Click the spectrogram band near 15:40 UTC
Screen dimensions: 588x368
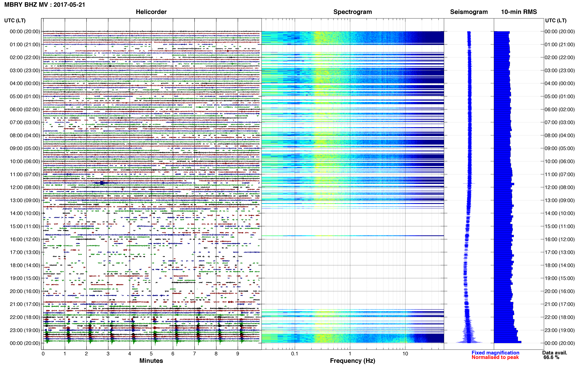pyautogui.click(x=352, y=236)
